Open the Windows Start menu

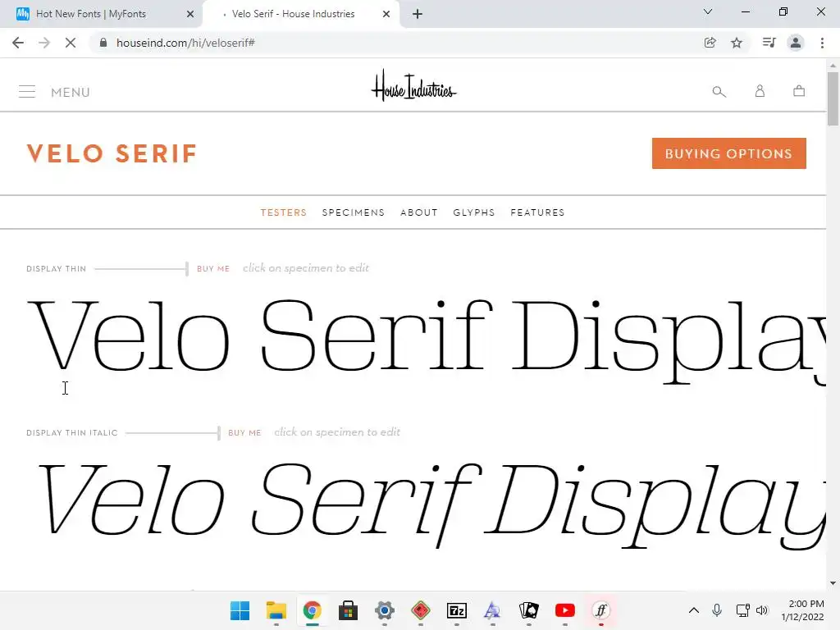[240, 610]
